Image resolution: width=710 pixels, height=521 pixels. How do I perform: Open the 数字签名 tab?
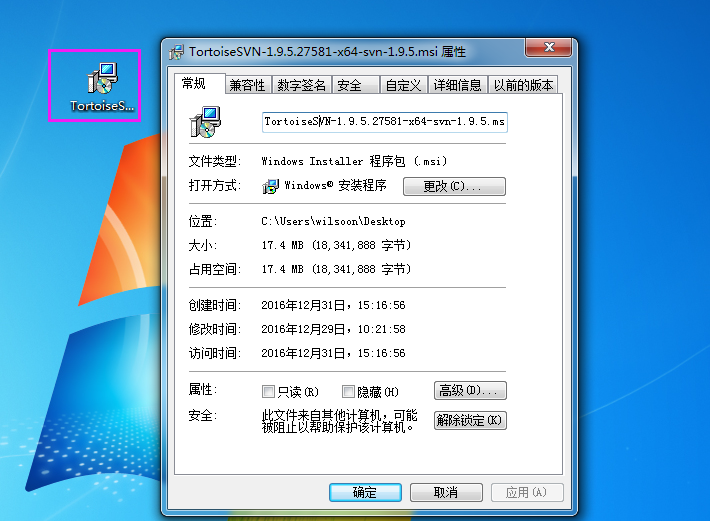(302, 85)
